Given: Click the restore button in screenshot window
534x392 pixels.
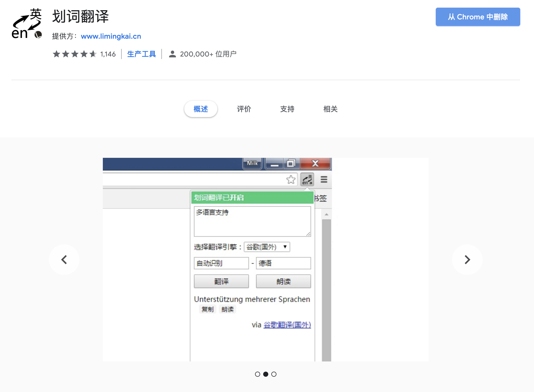Looking at the screenshot, I should point(291,163).
